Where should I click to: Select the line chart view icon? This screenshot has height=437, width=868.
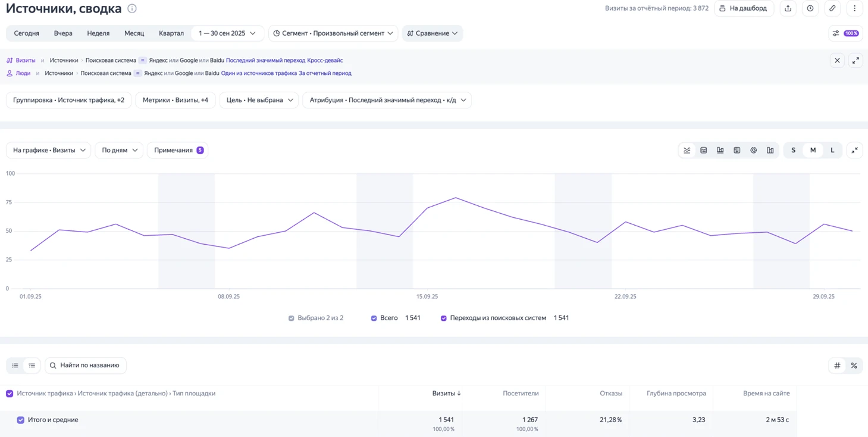tap(687, 151)
